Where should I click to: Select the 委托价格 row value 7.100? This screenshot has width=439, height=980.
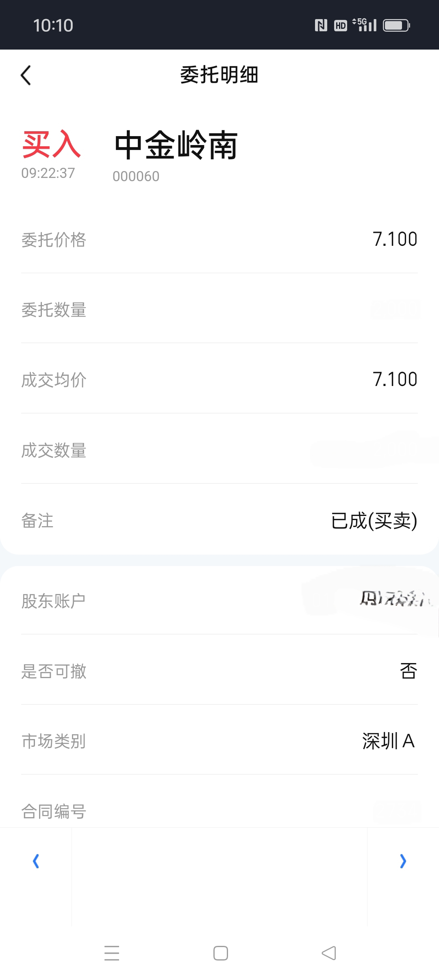[x=395, y=239]
